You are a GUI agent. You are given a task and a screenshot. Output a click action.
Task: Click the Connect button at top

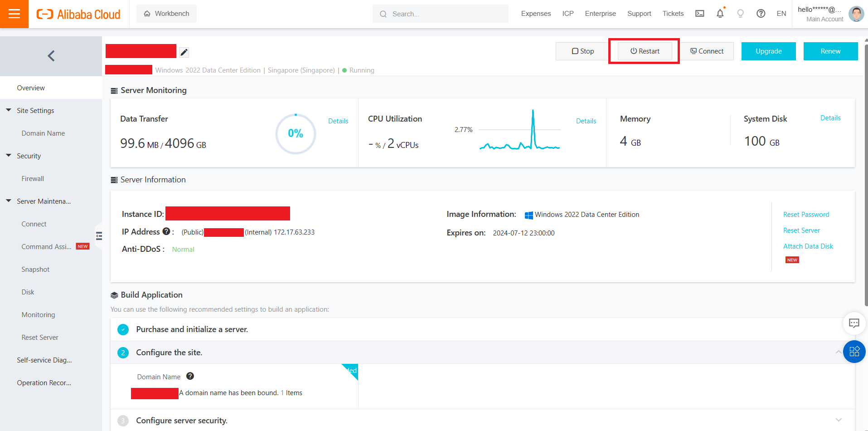coord(707,51)
